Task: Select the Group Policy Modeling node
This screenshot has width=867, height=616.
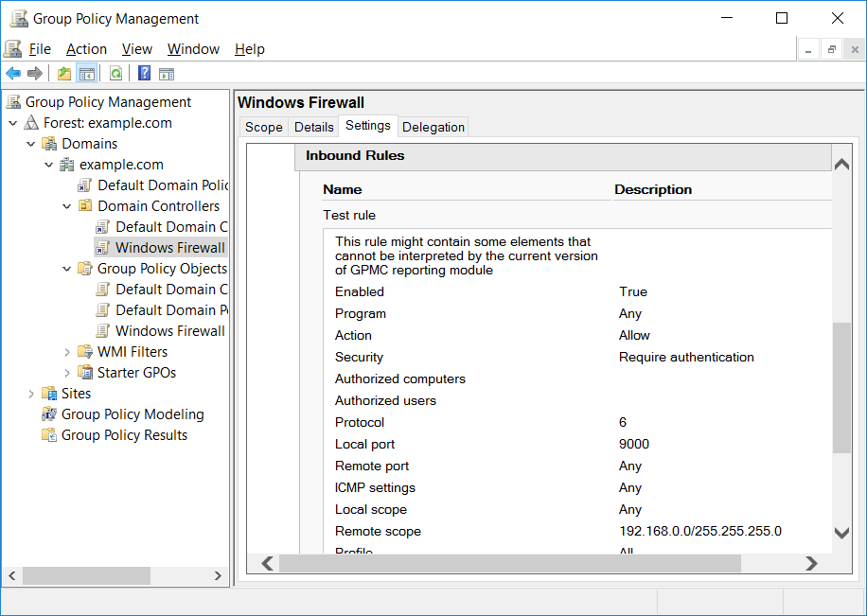Action: (x=133, y=414)
